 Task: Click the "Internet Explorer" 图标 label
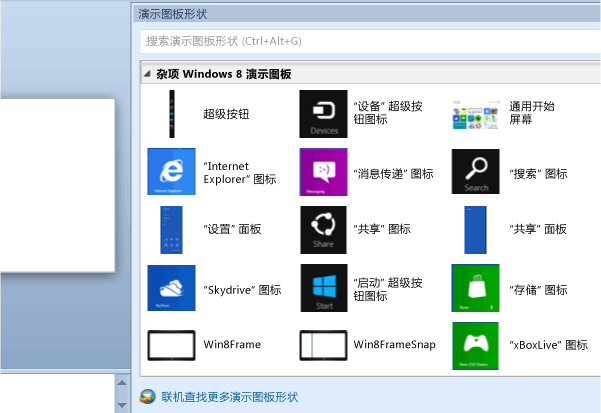click(x=240, y=172)
